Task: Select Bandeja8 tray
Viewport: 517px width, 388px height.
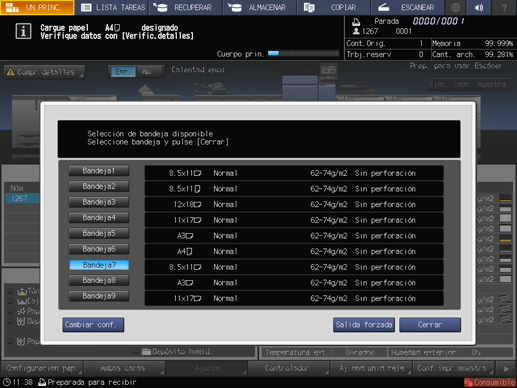Action: click(99, 280)
